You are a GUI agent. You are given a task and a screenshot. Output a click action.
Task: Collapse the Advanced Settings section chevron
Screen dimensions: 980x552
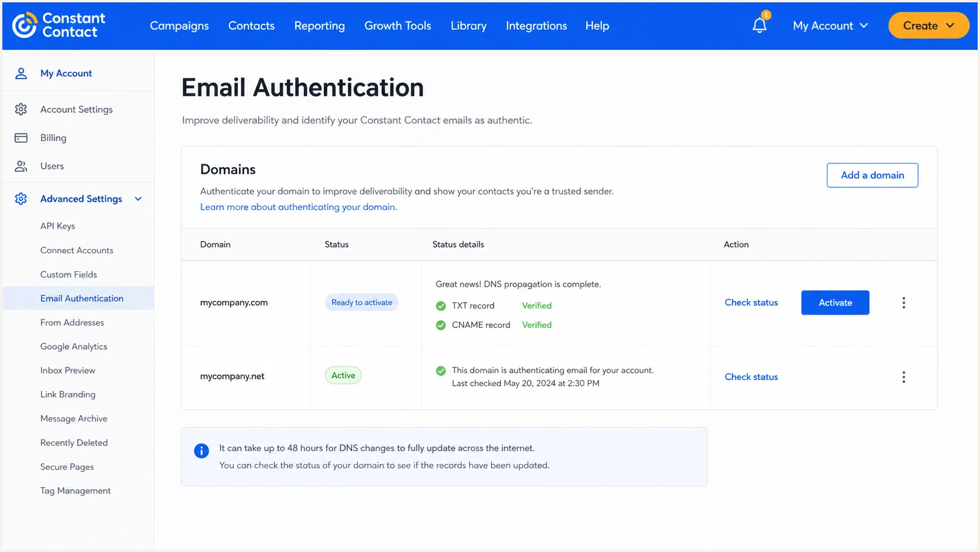138,199
